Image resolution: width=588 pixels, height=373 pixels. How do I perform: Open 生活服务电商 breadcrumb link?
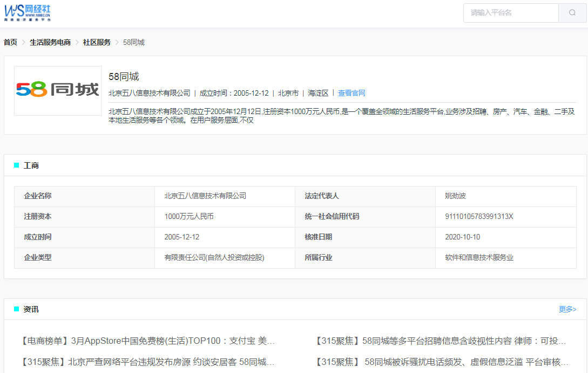tap(50, 42)
